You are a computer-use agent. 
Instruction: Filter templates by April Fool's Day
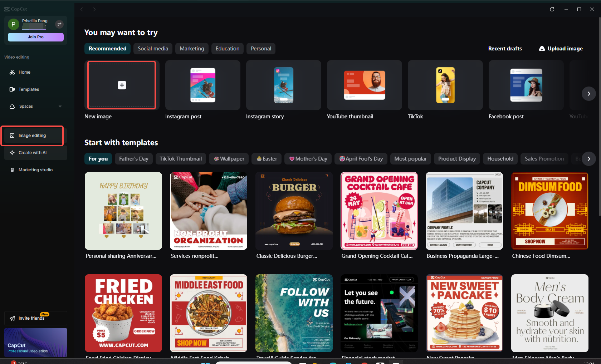click(361, 159)
